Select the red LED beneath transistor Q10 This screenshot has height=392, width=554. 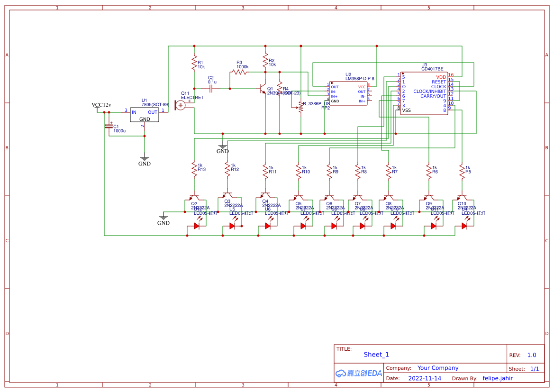464,226
